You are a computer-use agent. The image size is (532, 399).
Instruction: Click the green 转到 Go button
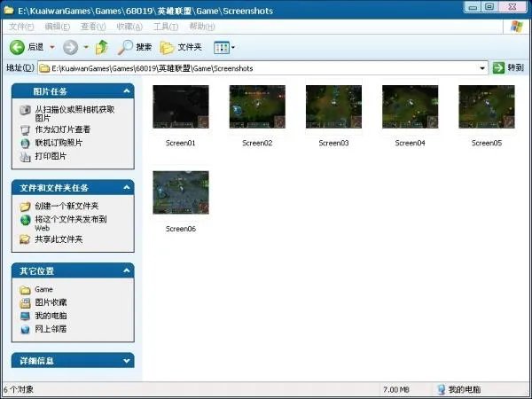(508, 68)
